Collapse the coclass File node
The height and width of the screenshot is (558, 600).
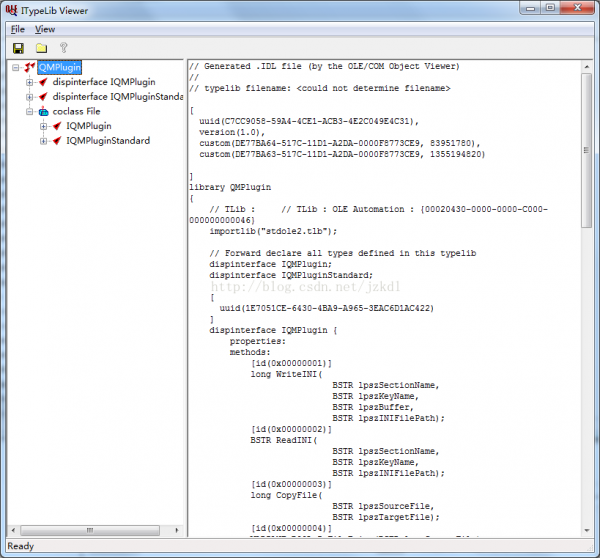(29, 111)
